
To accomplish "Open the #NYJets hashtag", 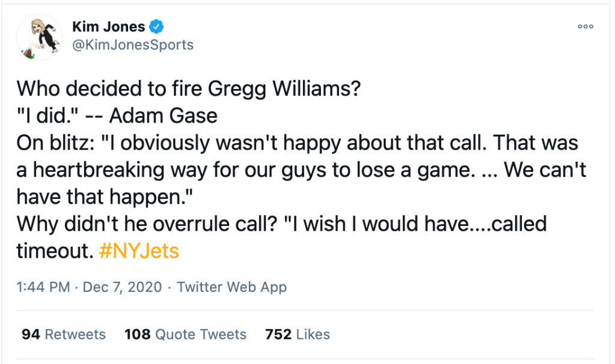I will (138, 250).
